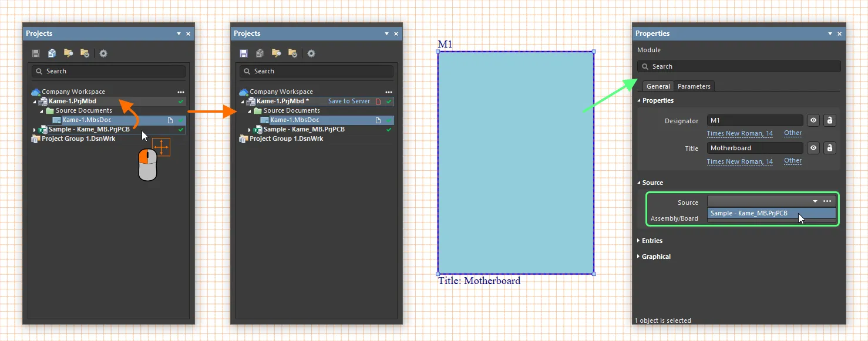Click Title font link Times New Roman, 14

739,161
